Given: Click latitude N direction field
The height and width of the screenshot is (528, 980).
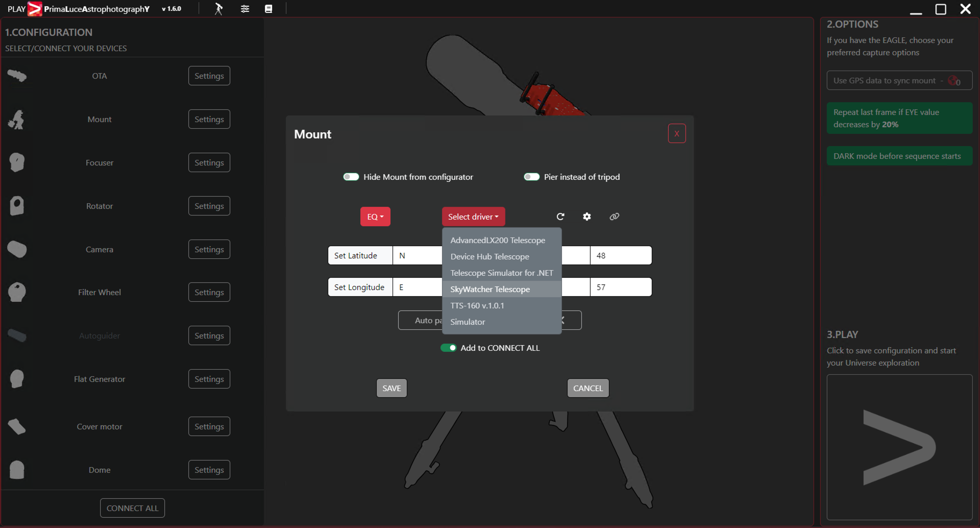Looking at the screenshot, I should pyautogui.click(x=418, y=255).
